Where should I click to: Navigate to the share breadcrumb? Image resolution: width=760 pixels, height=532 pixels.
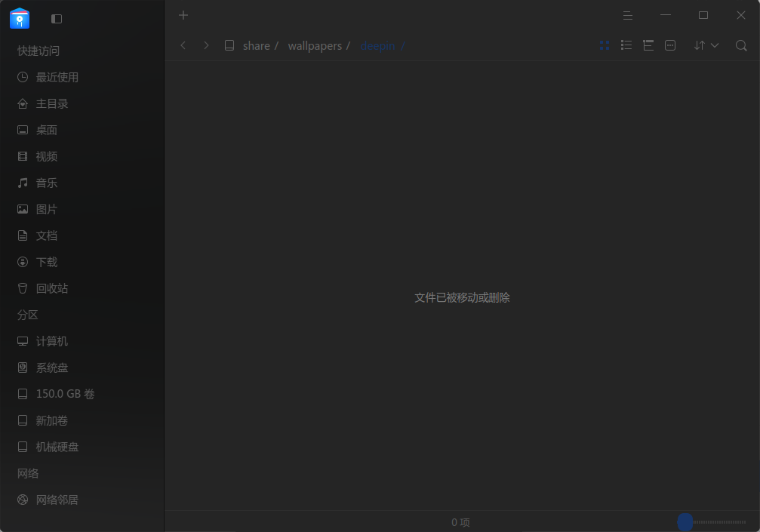[257, 46]
